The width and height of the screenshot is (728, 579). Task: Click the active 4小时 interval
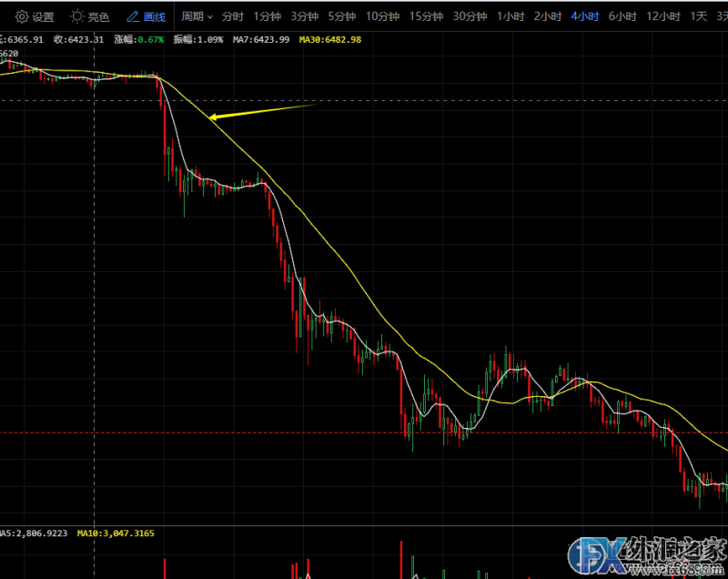584,16
